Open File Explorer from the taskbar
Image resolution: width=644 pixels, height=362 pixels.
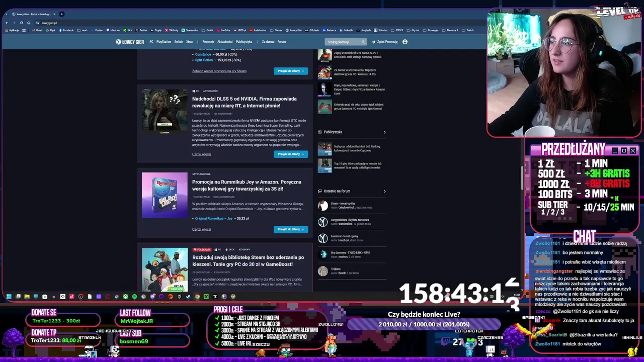point(27,297)
